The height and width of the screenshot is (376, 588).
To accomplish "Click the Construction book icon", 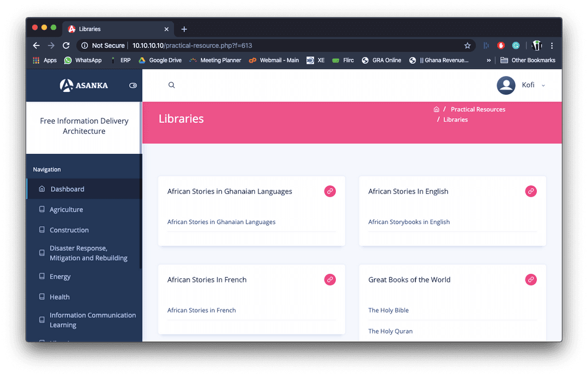I will pos(42,230).
